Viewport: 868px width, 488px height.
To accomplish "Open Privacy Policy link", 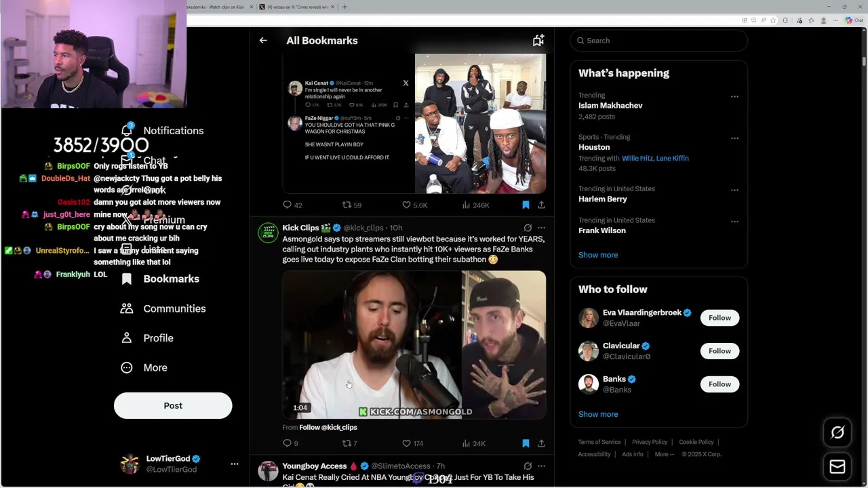I will coord(650,442).
